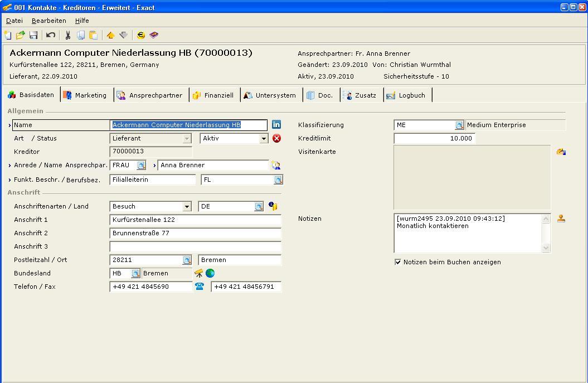588x383 pixels.
Task: Click address info icon beside country field
Action: 273,206
